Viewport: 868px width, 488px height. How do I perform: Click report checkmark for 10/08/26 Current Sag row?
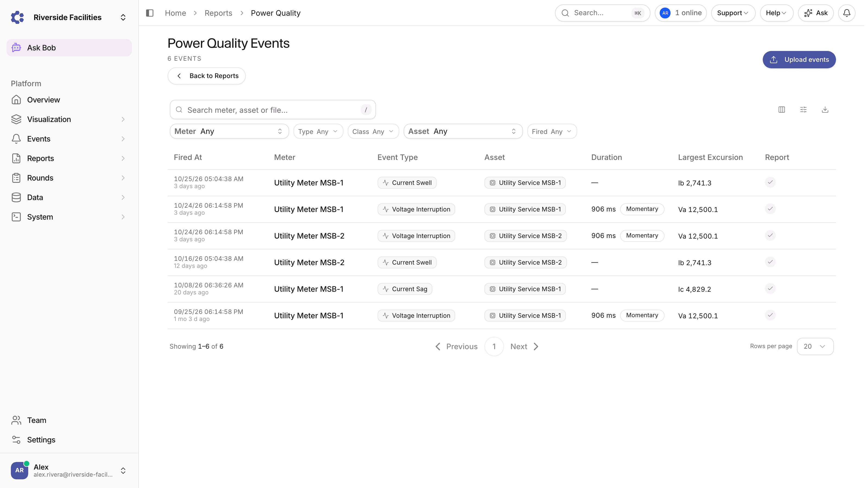770,289
